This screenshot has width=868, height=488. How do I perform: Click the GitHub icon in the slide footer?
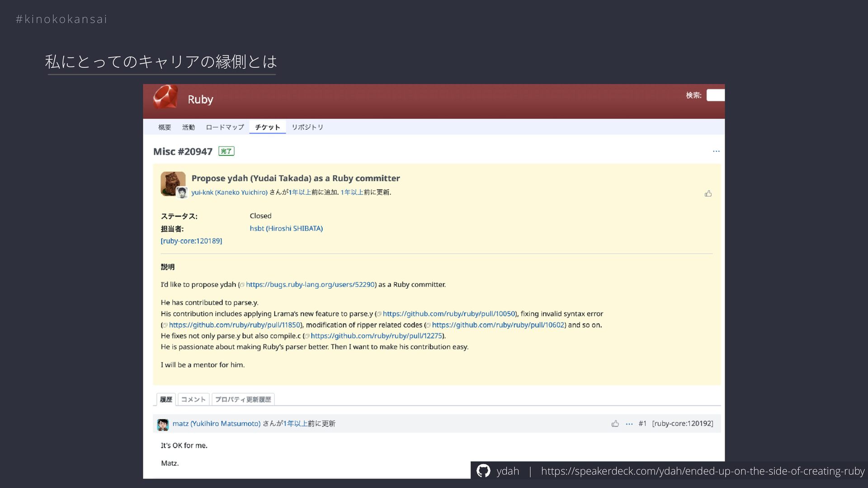(x=483, y=471)
